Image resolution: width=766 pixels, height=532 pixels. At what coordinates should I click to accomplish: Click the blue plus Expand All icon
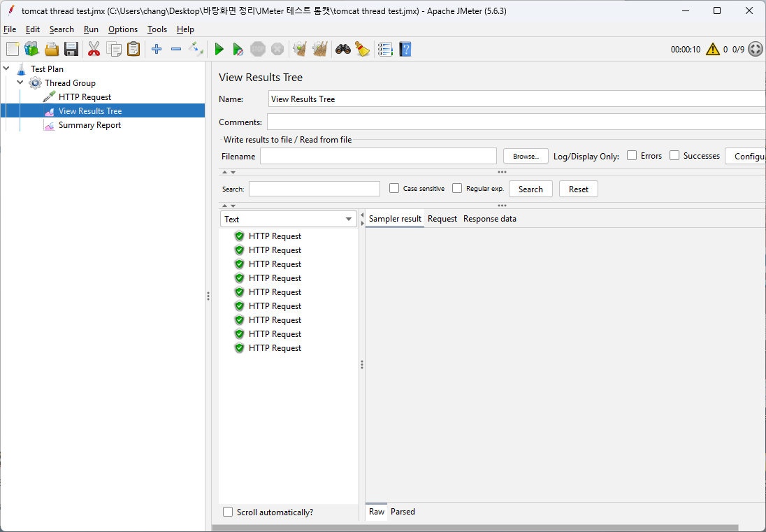point(157,49)
